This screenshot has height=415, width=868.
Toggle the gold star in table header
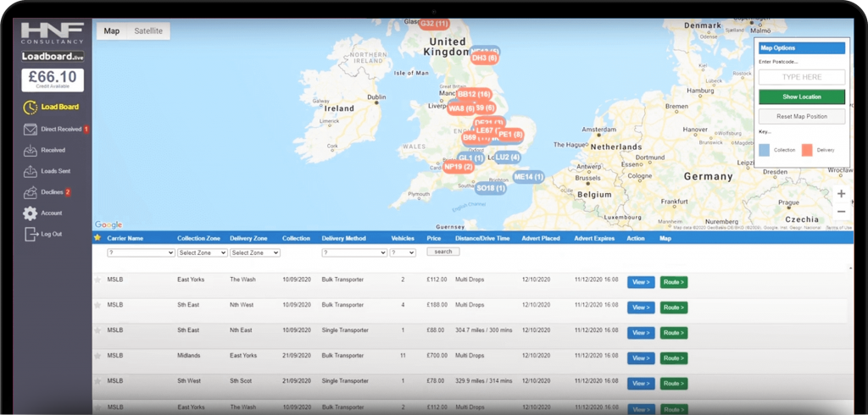[97, 238]
